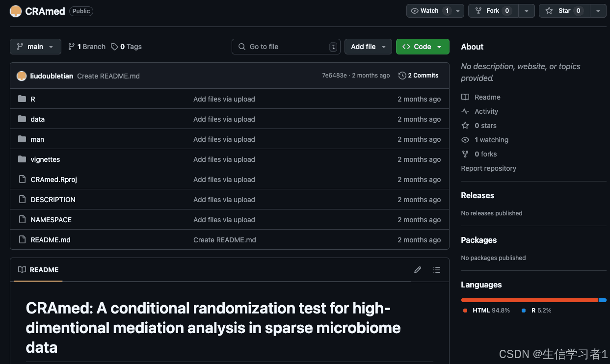Open the 0 Tags link
Image resolution: width=610 pixels, height=364 pixels.
pos(126,47)
